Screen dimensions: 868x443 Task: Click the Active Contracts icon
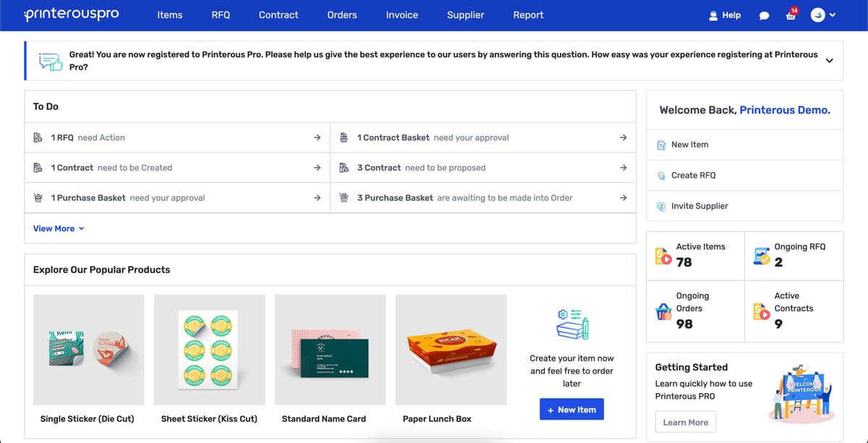point(761,311)
